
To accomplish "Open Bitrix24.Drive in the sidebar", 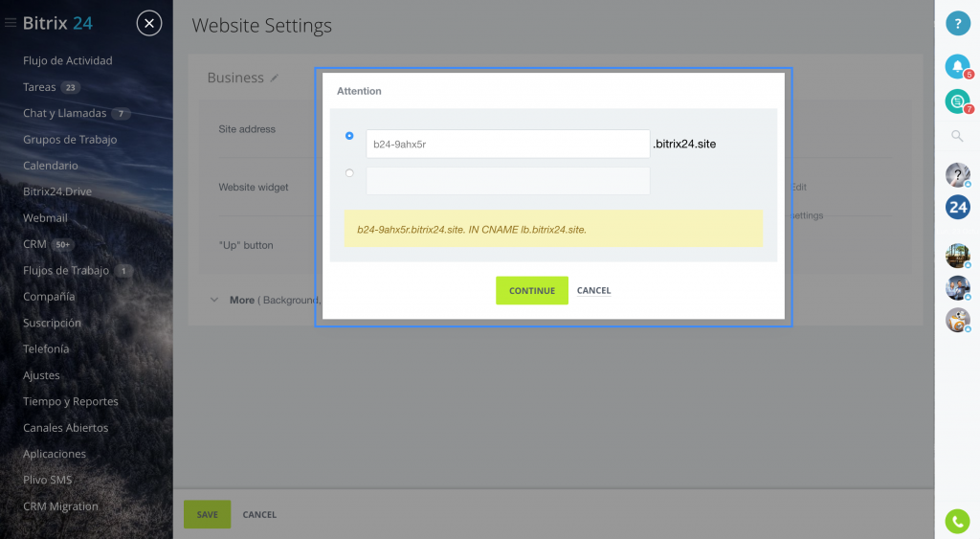I will [x=57, y=191].
